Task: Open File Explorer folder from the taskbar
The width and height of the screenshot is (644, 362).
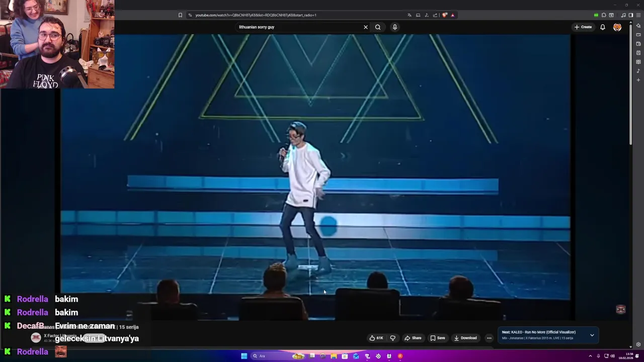Action: click(334, 356)
